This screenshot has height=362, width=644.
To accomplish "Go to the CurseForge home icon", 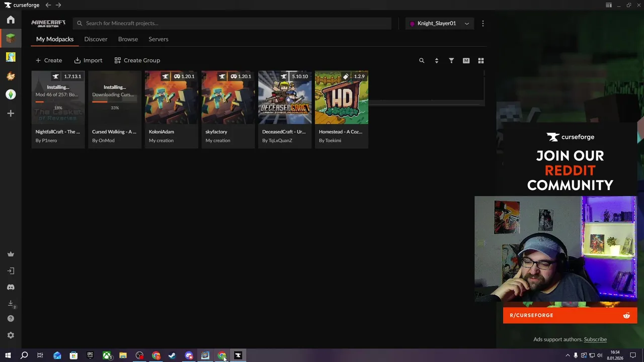I will coord(11,20).
